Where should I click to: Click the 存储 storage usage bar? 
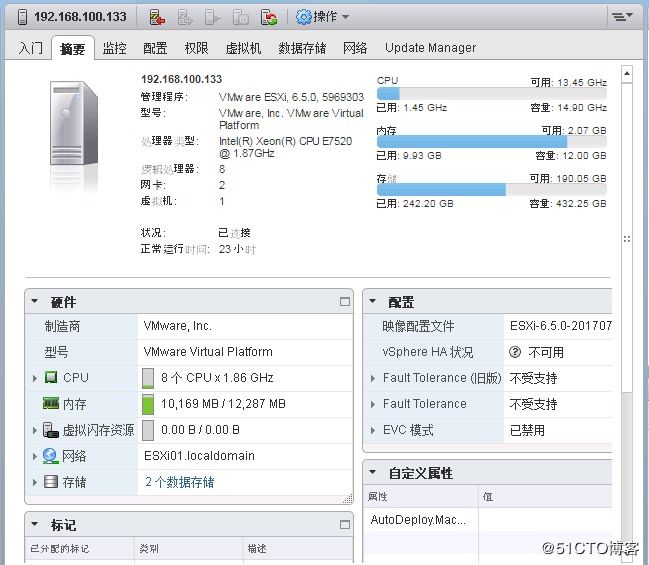tap(492, 190)
